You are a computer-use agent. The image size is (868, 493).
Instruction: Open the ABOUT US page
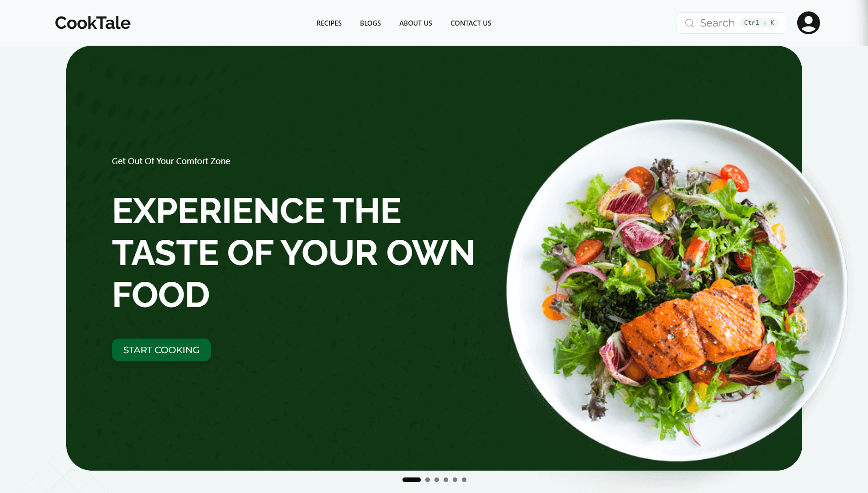point(416,23)
